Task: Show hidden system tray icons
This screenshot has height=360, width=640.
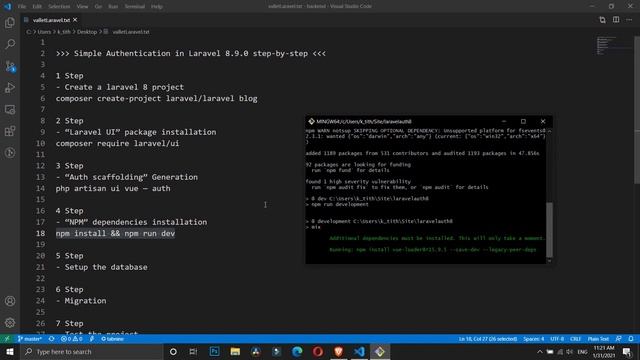Action: pos(540,351)
